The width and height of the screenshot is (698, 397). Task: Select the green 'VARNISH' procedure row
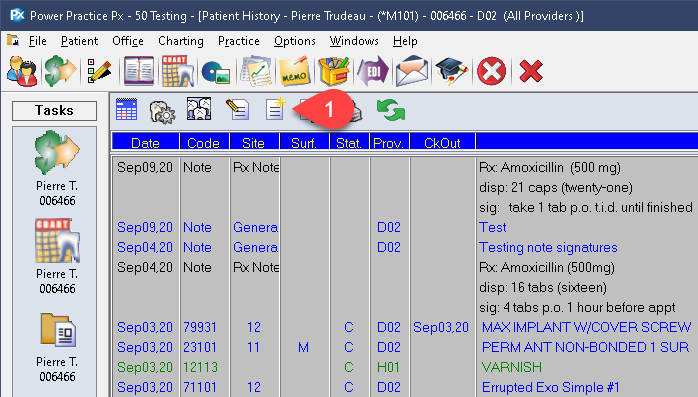tap(512, 367)
